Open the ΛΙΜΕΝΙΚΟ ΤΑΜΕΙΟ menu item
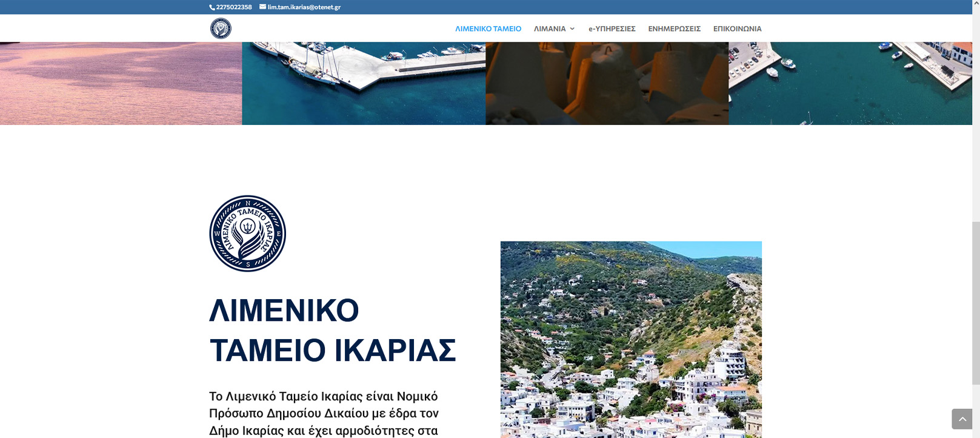The width and height of the screenshot is (980, 438). pos(488,29)
